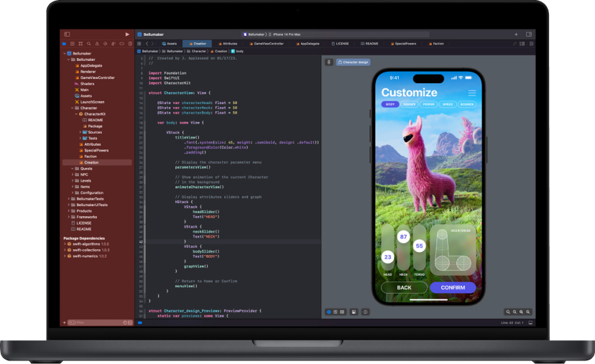This screenshot has height=364, width=595.
Task: Click the Filter field in navigator
Action: point(90,322)
